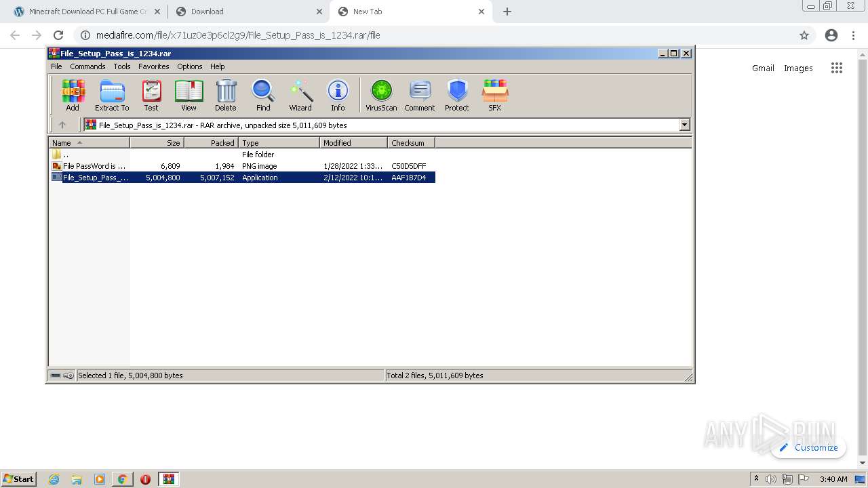This screenshot has height=488, width=868.
Task: Open a new browser tab
Action: click(x=507, y=12)
